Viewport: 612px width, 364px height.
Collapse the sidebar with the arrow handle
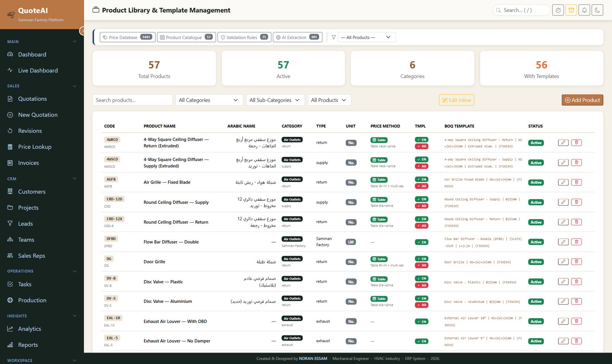82,31
